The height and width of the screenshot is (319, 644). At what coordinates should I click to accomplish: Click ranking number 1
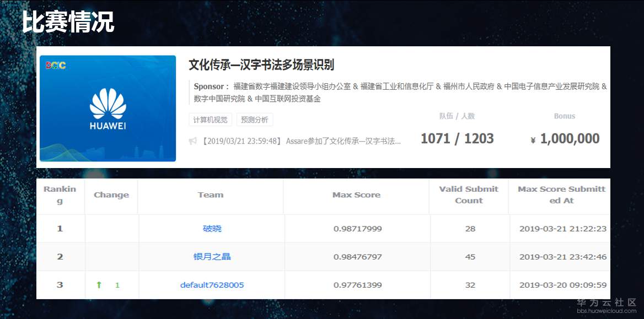pyautogui.click(x=60, y=229)
